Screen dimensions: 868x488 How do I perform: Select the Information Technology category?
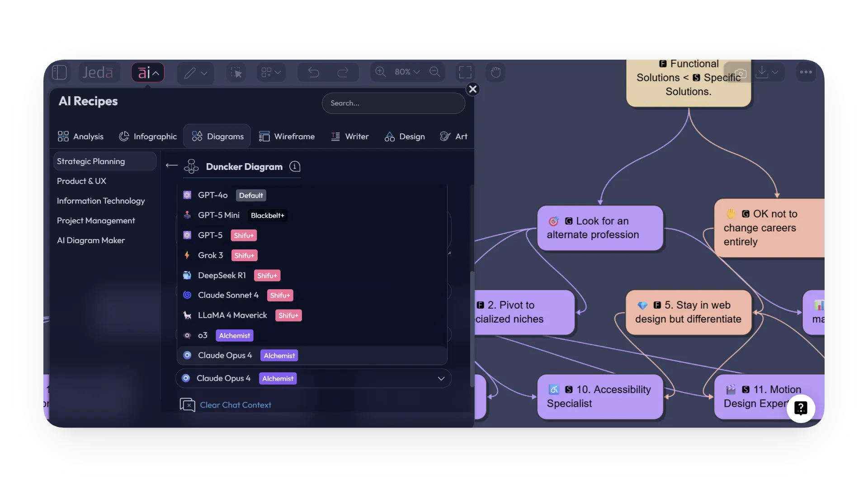point(101,201)
